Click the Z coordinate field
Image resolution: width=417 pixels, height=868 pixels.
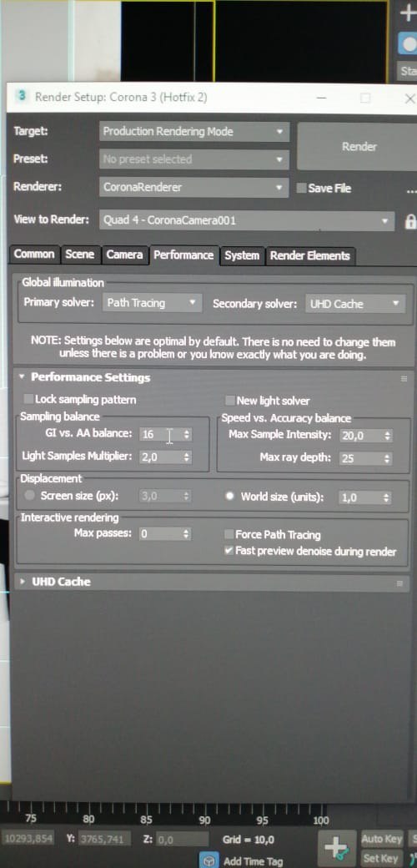pos(182,840)
